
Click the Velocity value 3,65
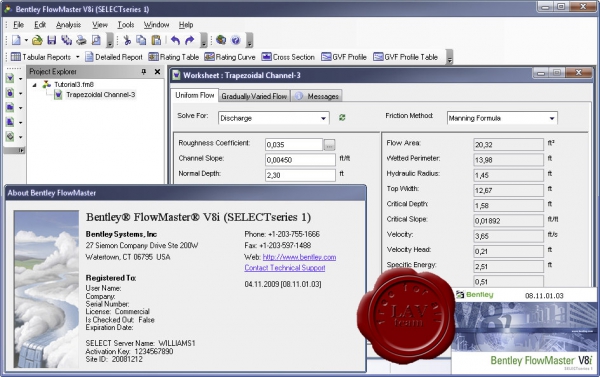[x=508, y=236]
